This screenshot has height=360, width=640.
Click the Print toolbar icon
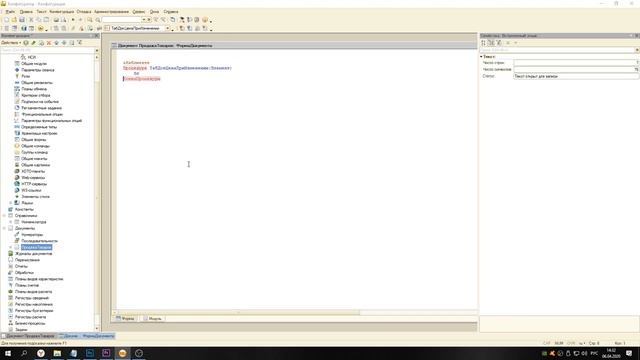tap(56, 20)
